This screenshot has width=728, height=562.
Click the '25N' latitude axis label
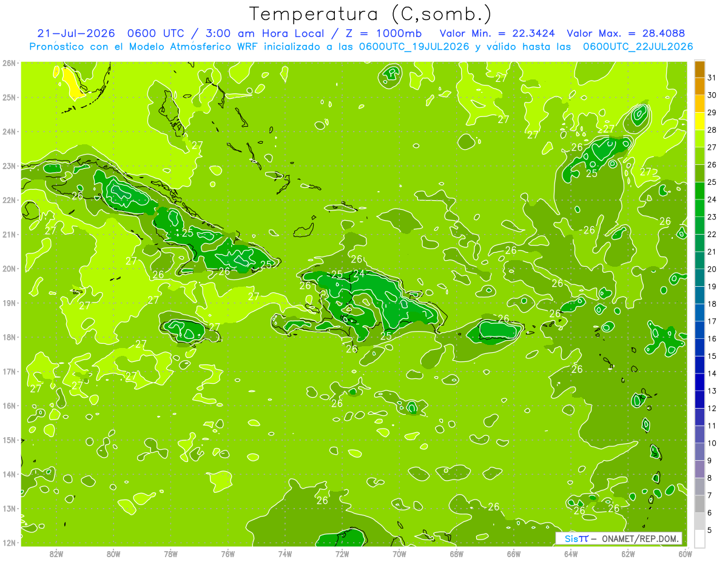(9, 97)
